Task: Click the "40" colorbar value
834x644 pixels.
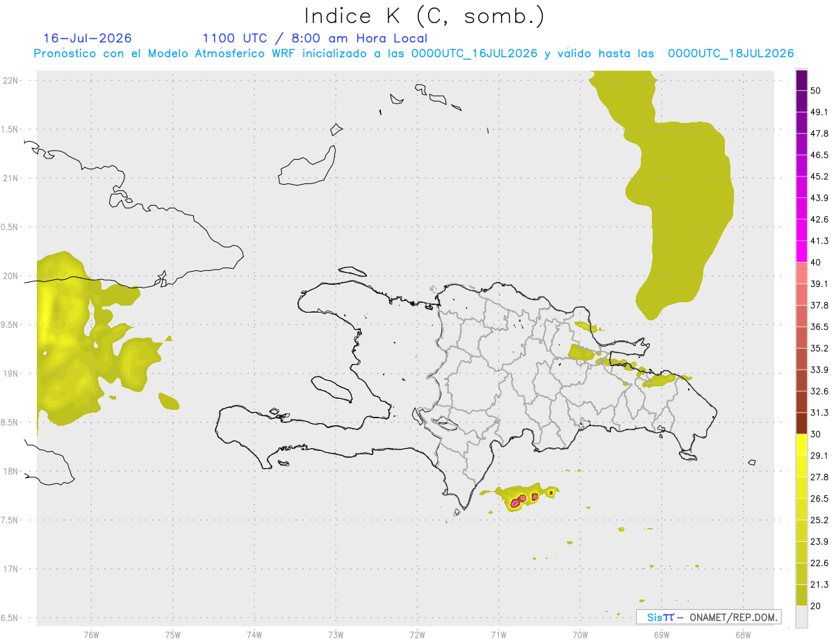Action: [x=817, y=262]
